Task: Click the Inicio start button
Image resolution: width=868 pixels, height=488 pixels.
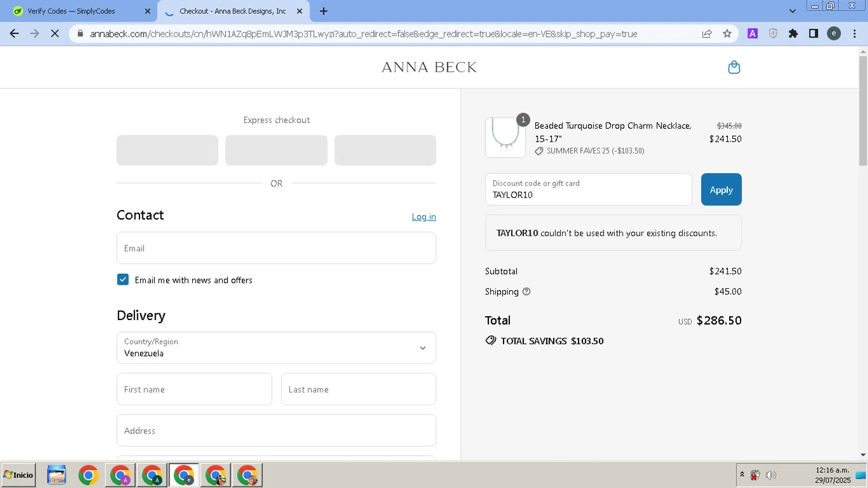Action: [x=19, y=475]
